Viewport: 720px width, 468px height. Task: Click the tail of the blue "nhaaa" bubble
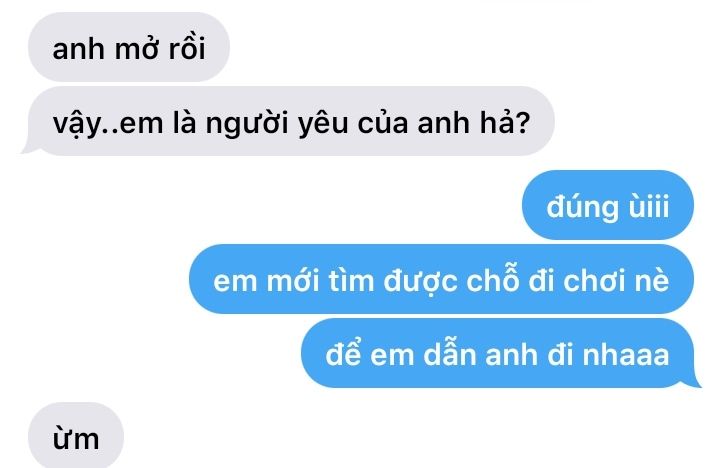pos(693,381)
